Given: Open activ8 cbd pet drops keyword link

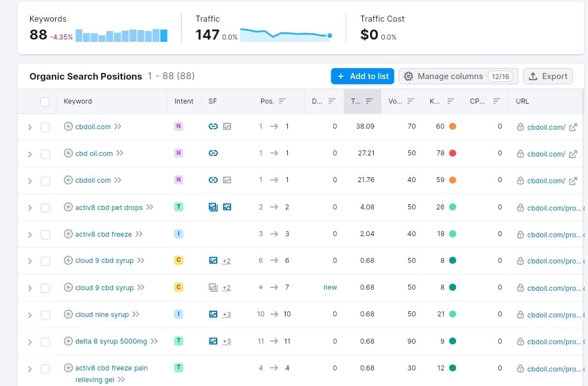Looking at the screenshot, I should coord(109,207).
